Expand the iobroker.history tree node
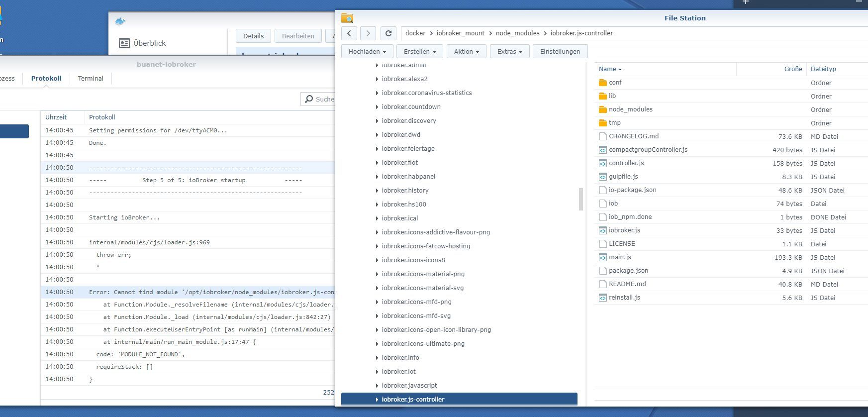Image resolution: width=868 pixels, height=417 pixels. (x=377, y=191)
